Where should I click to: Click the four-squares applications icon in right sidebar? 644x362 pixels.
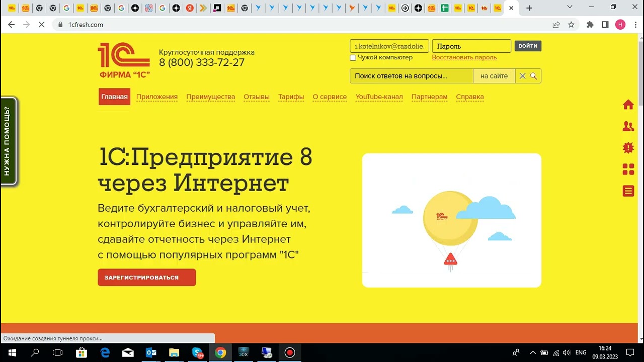[x=628, y=169]
